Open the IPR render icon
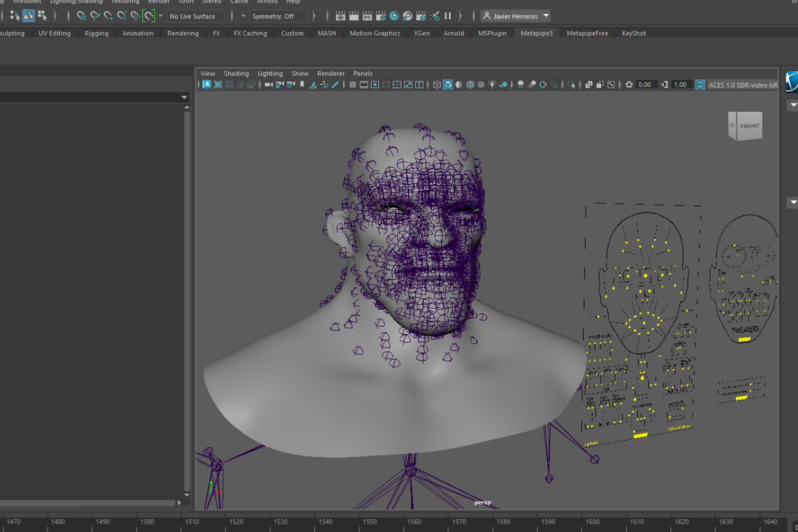Screen dimensions: 798x532 point(368,16)
